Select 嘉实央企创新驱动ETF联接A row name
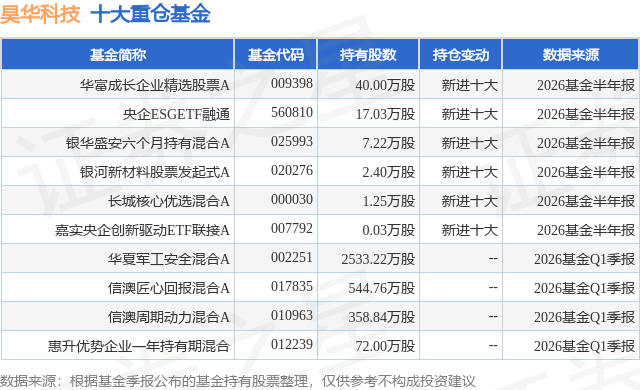Screen dimensions: 640x390 (x=142, y=230)
